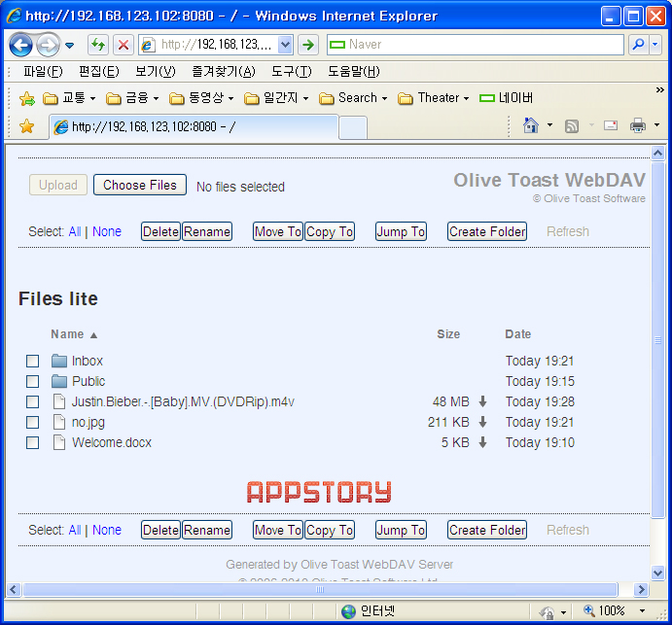672x625 pixels.
Task: Open the 파일(F) menu
Action: (43, 71)
